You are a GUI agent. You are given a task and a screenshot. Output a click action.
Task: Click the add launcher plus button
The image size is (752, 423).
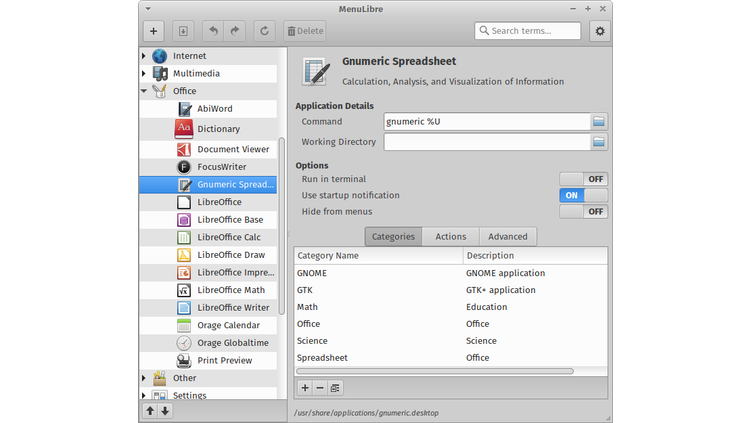click(153, 31)
